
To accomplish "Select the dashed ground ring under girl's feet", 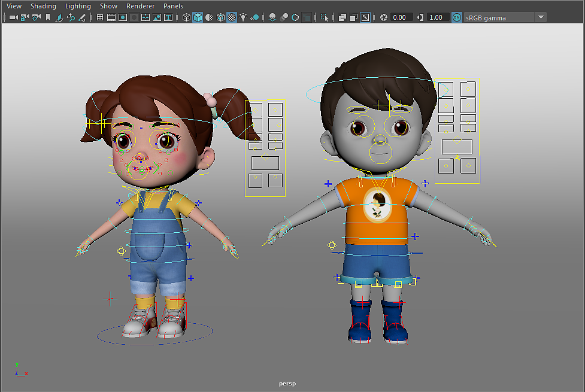I will (155, 333).
